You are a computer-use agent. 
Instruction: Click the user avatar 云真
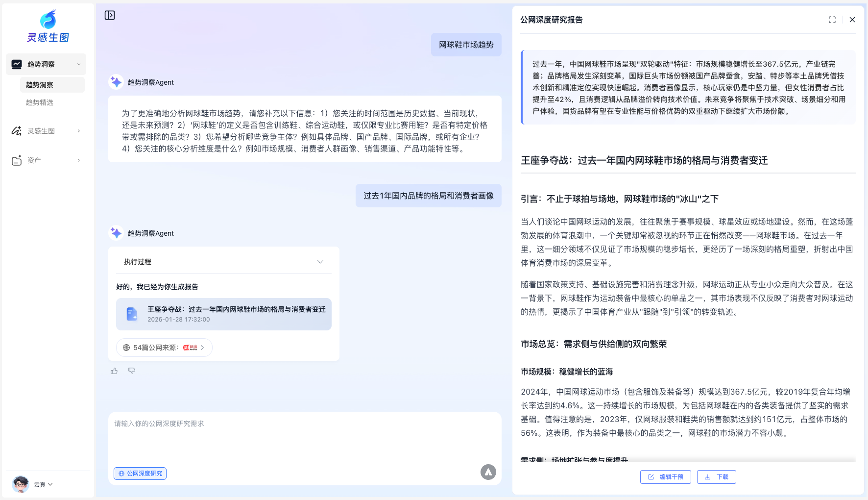pos(21,484)
